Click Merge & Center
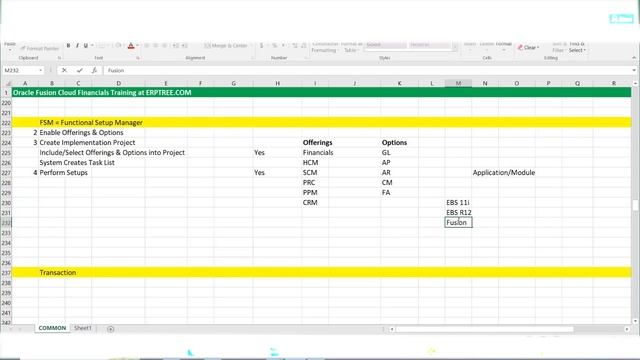The image size is (640, 360). coord(226,46)
